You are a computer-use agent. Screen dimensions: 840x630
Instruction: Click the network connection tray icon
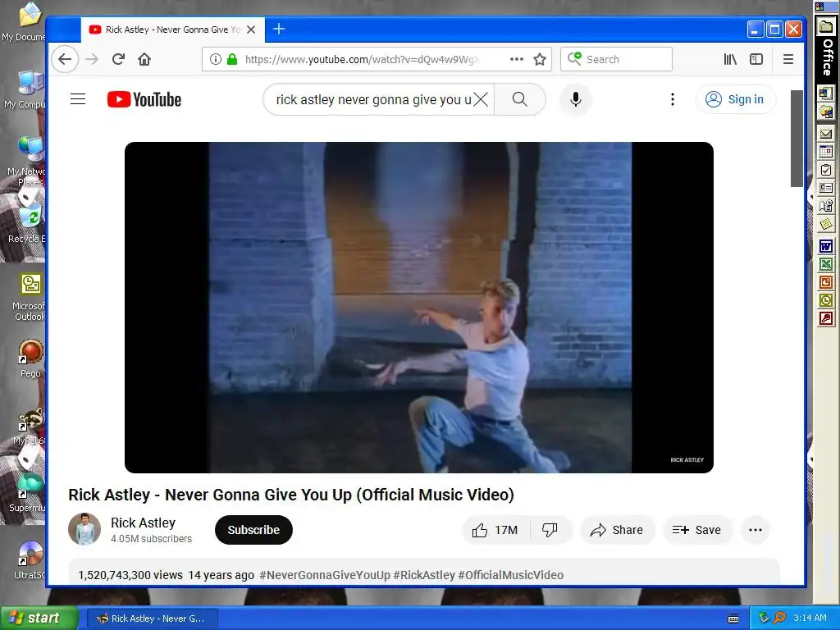point(764,618)
